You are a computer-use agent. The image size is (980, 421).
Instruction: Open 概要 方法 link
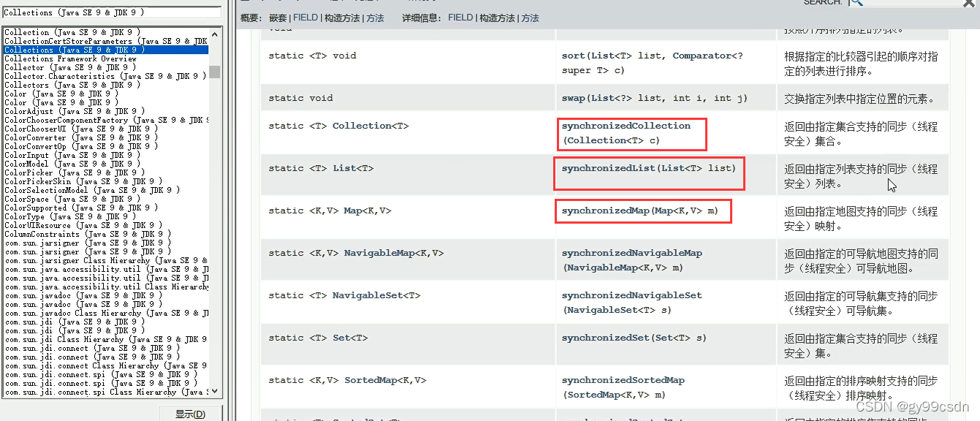click(x=375, y=18)
